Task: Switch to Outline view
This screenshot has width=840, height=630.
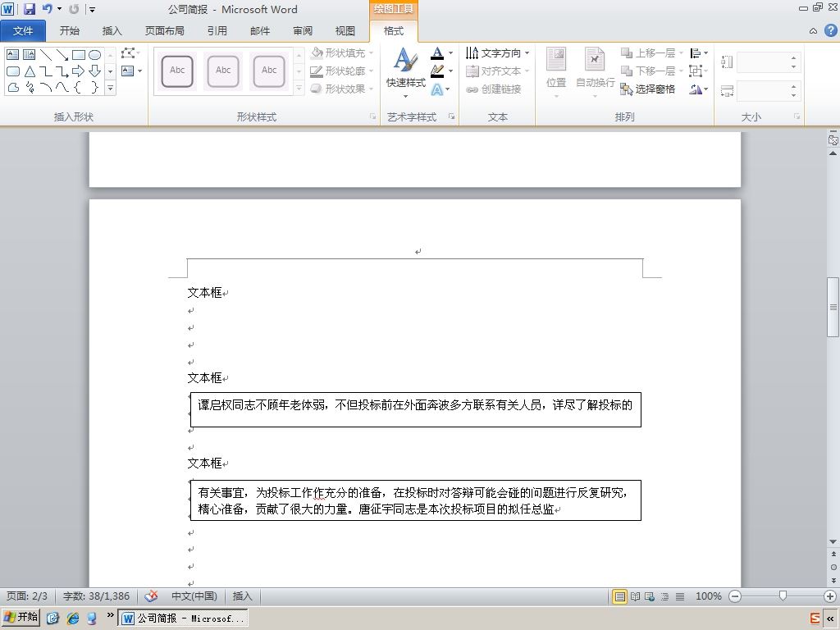Action: 664,596
